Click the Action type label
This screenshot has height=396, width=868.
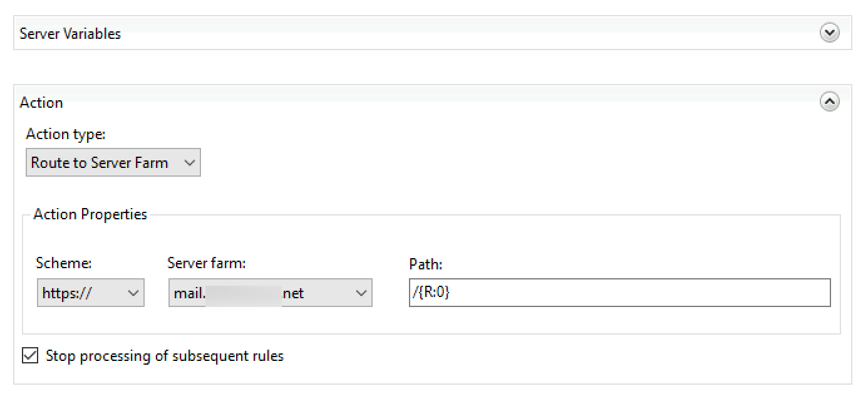point(66,134)
